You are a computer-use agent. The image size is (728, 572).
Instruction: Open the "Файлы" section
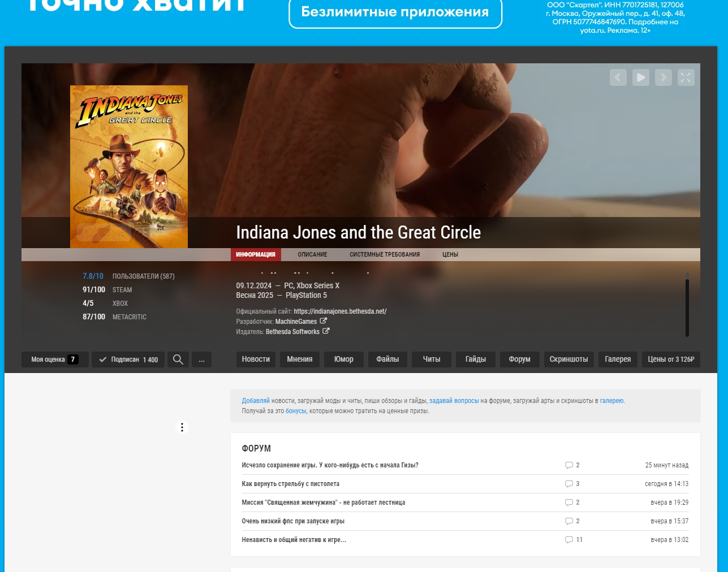tap(387, 359)
